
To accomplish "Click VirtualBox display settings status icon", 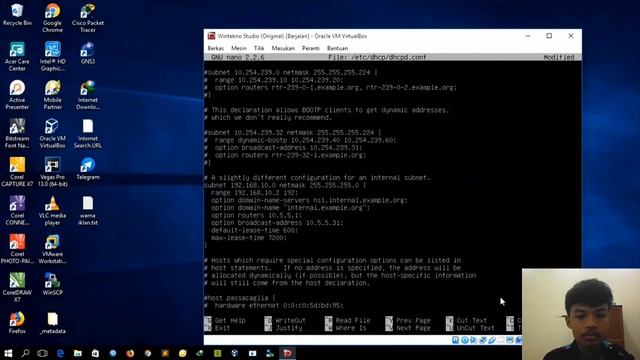I will [510, 340].
